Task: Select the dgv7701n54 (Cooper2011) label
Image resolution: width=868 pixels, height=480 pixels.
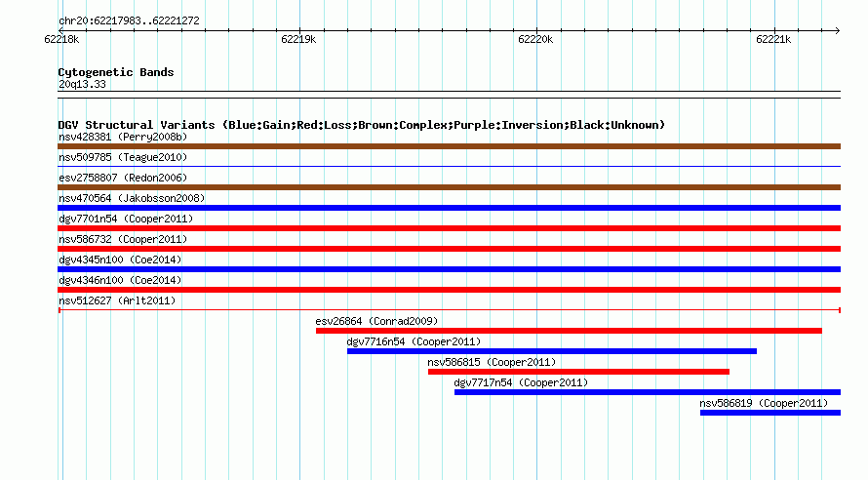Action: pyautogui.click(x=126, y=219)
